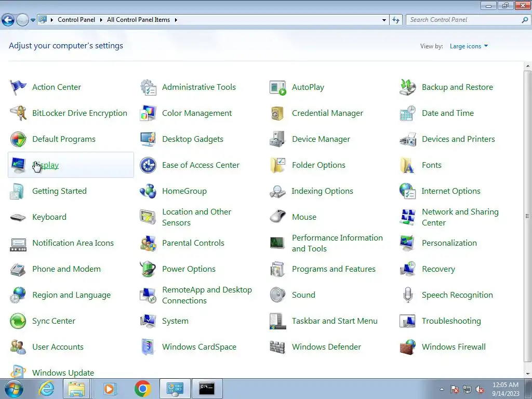
Task: Open the Windows Defender wall icon
Action: (x=278, y=347)
